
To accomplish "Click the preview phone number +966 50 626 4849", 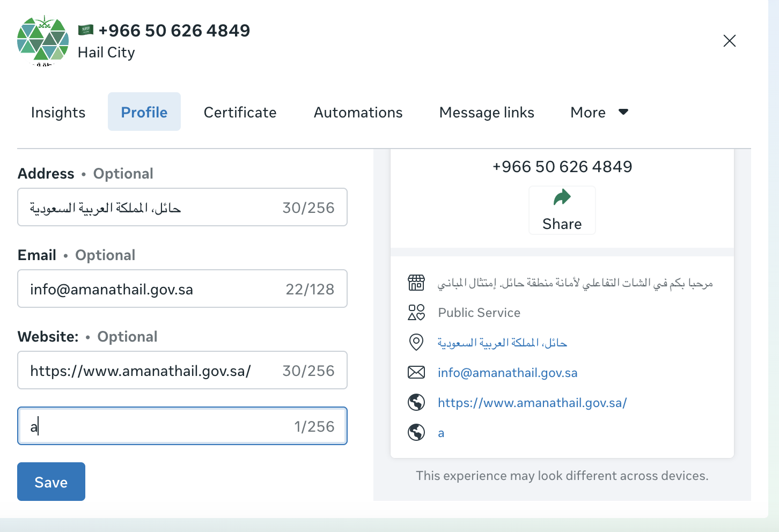I will click(562, 167).
